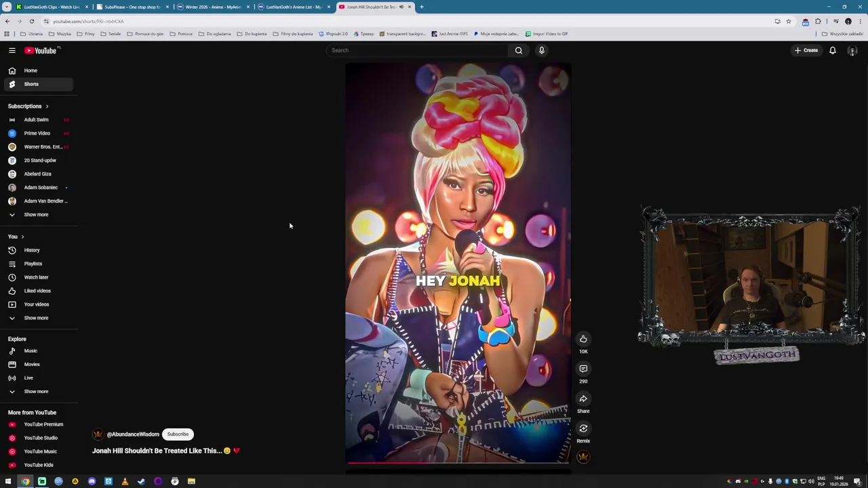Viewport: 868px width, 488px height.
Task: Click the search magnifier button
Action: 519,50
